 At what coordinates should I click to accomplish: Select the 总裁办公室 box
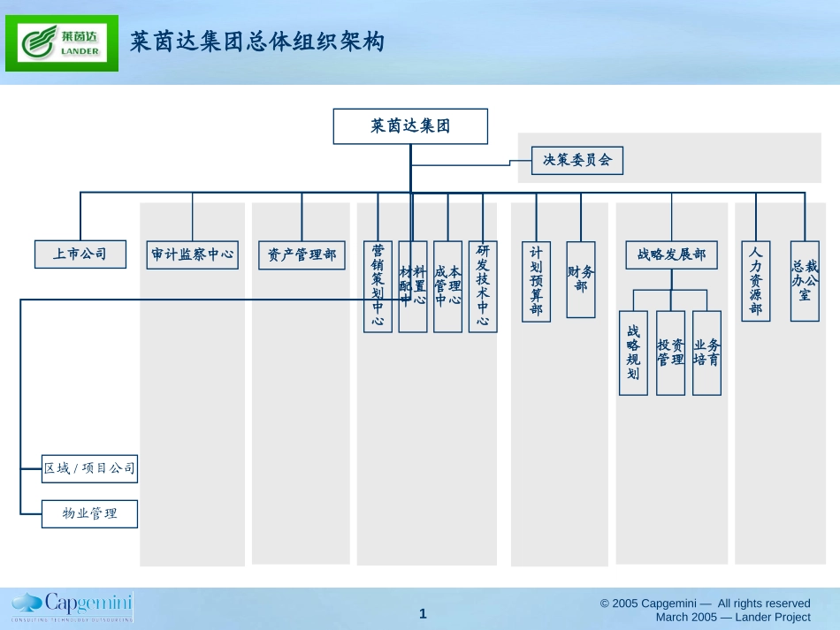(805, 281)
